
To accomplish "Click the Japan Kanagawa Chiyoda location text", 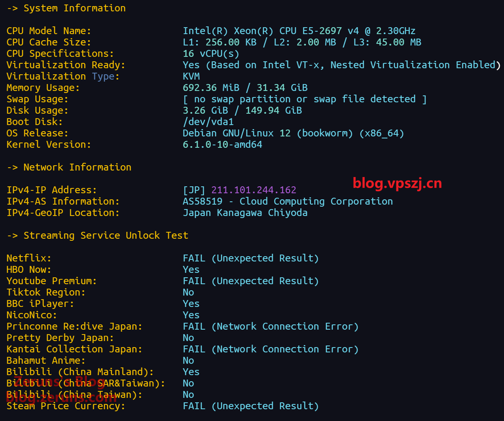I will pyautogui.click(x=245, y=213).
